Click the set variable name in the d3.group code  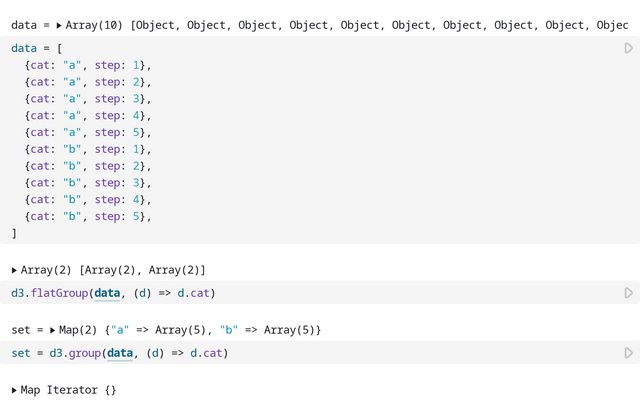click(21, 353)
